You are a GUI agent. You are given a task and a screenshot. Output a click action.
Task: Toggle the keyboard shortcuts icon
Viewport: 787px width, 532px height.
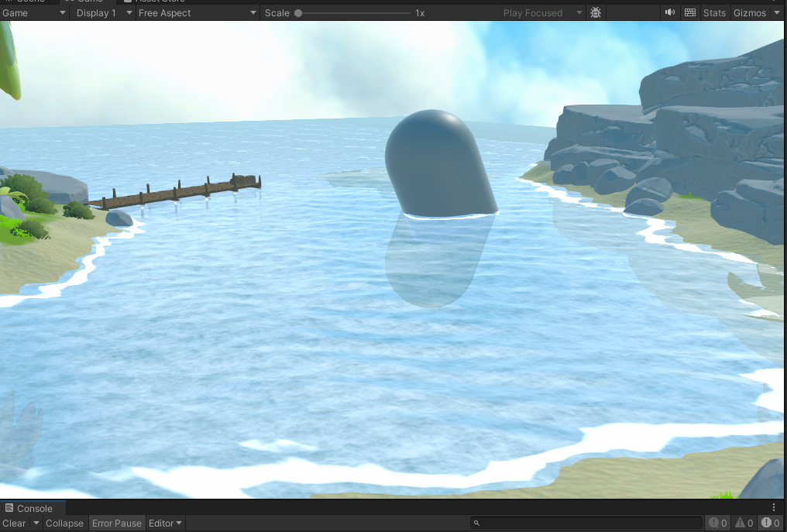point(690,12)
